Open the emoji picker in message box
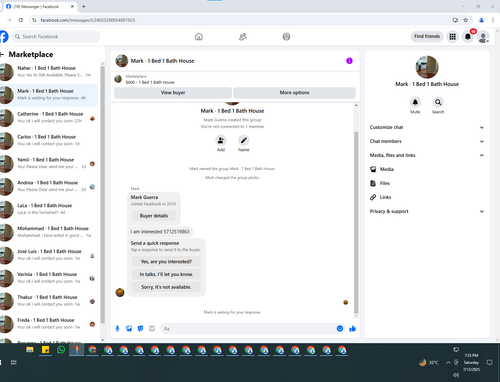The width and height of the screenshot is (500, 382). [340, 329]
